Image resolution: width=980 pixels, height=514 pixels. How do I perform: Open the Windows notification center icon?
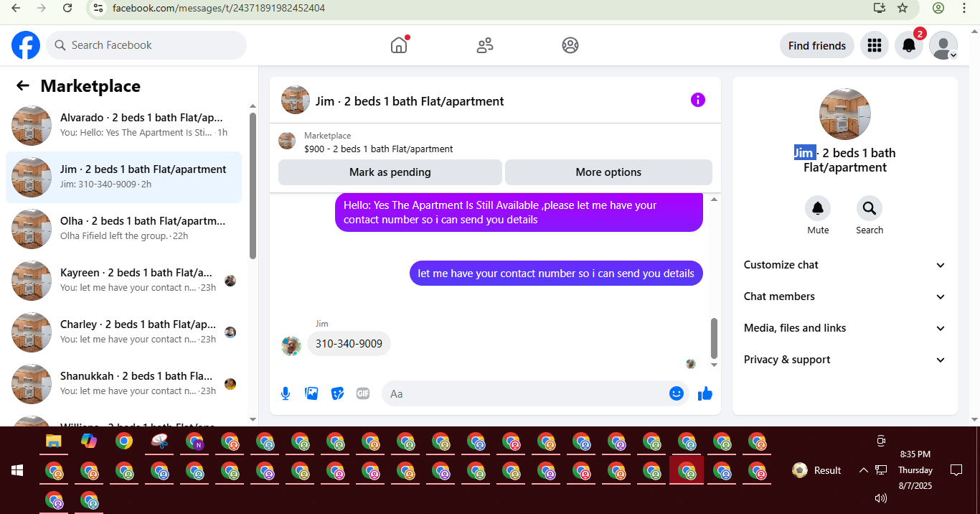956,470
